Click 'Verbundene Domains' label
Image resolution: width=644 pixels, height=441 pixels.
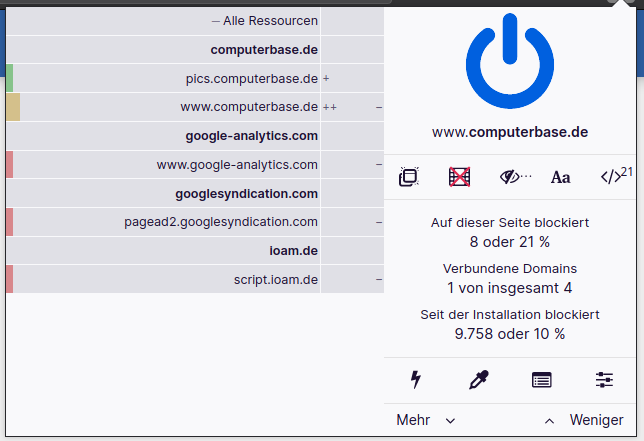point(510,269)
